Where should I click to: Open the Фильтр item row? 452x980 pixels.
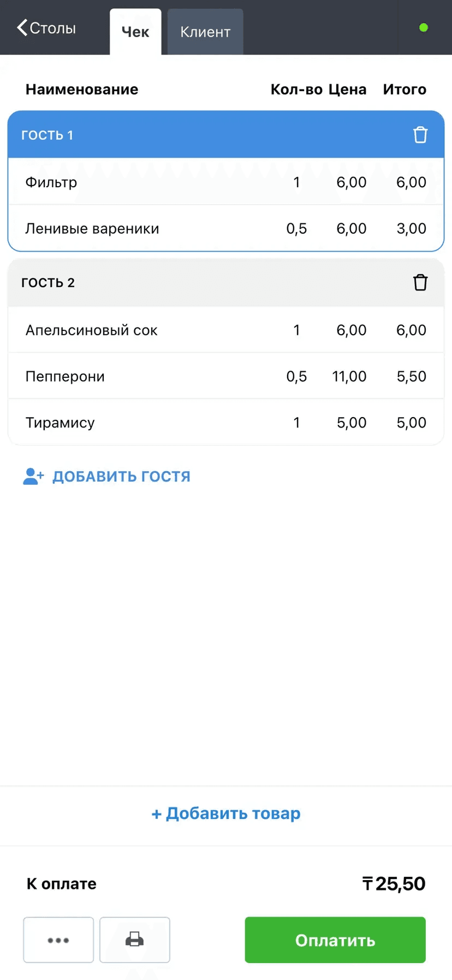click(226, 182)
